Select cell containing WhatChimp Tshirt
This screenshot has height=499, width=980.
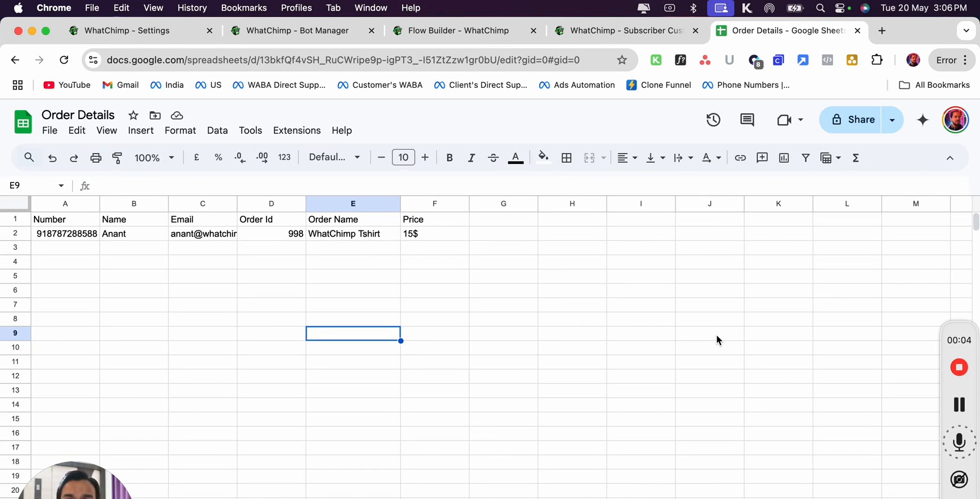353,234
